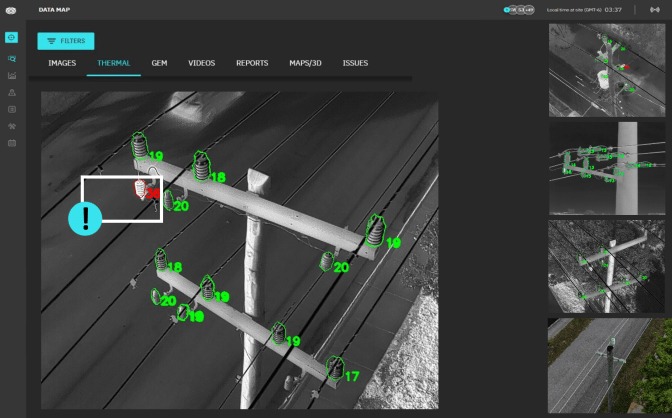Switch to the REPORTS tab
This screenshot has height=418, width=672.
point(252,63)
